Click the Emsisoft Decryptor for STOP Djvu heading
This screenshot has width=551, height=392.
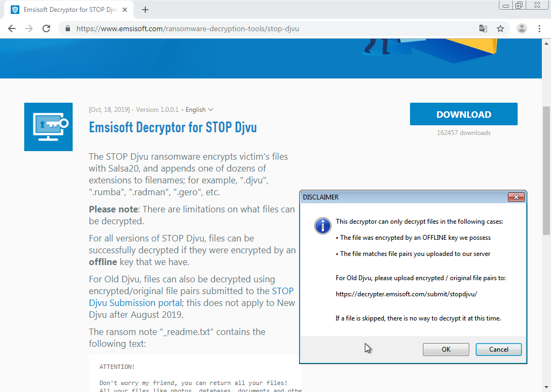point(173,127)
